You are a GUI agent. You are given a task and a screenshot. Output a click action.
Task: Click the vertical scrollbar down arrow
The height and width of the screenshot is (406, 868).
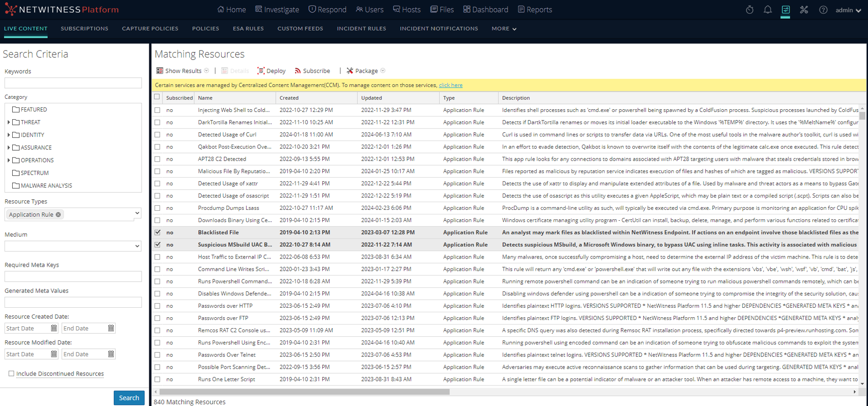click(863, 384)
